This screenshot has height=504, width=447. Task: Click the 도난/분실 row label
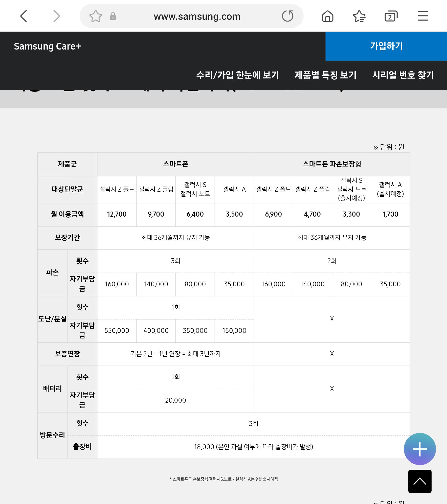tap(52, 319)
